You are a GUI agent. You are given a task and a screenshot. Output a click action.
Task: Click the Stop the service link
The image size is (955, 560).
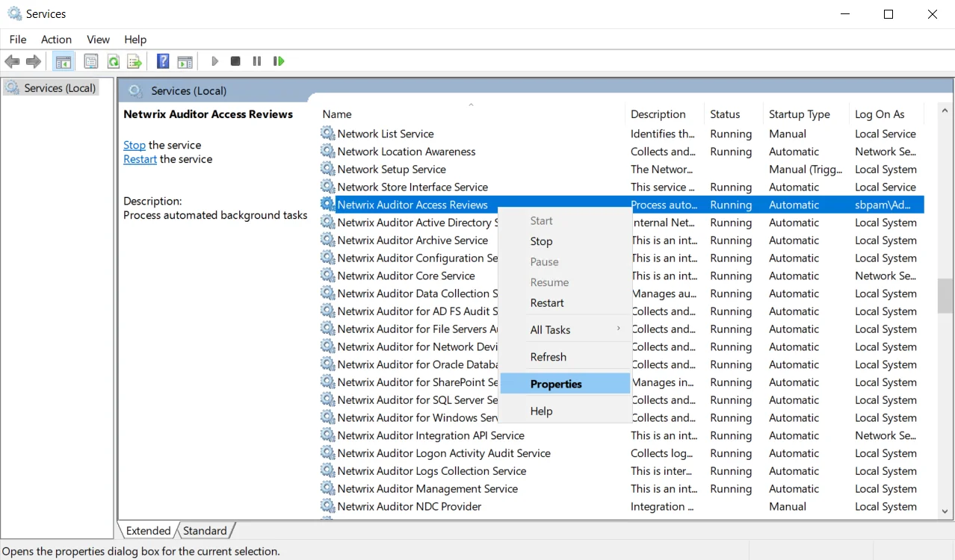(x=135, y=145)
